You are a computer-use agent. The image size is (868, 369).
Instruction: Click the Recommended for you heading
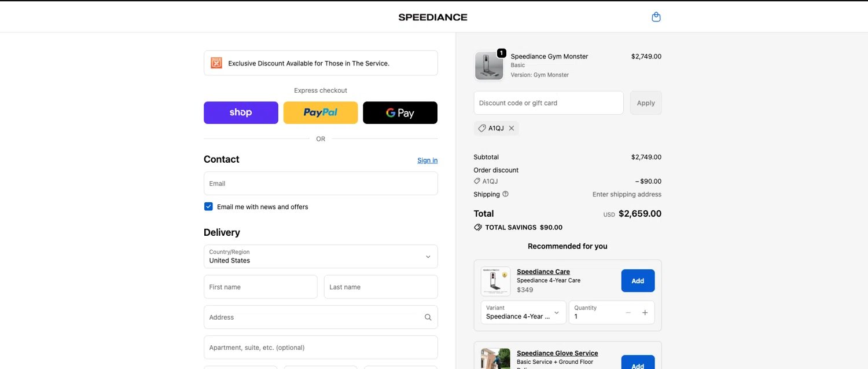point(568,246)
